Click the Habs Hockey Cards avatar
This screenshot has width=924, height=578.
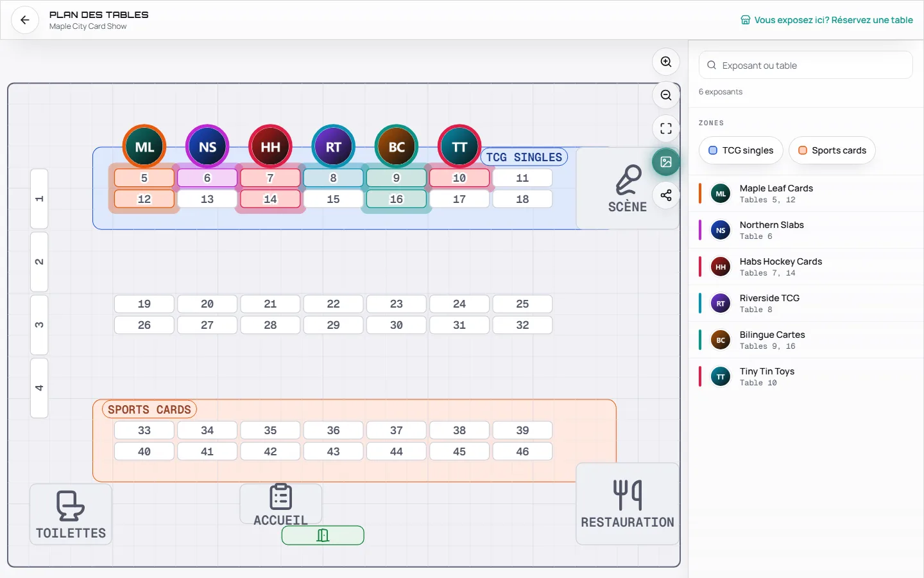tap(721, 267)
